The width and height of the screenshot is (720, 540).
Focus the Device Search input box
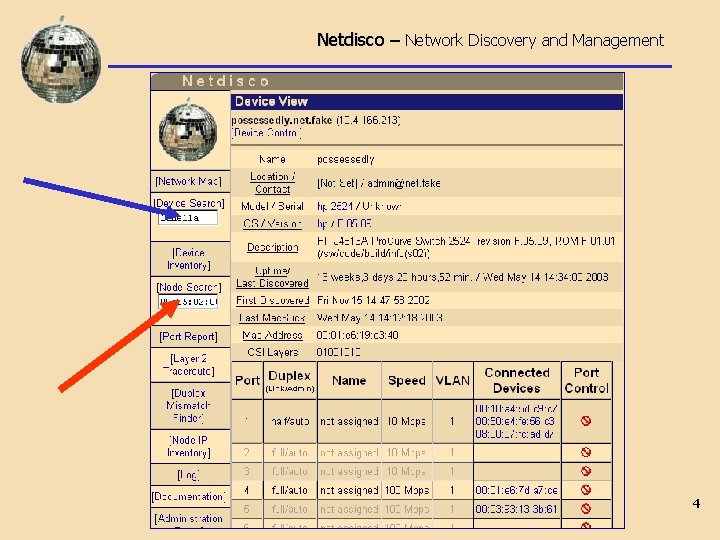pos(188,218)
